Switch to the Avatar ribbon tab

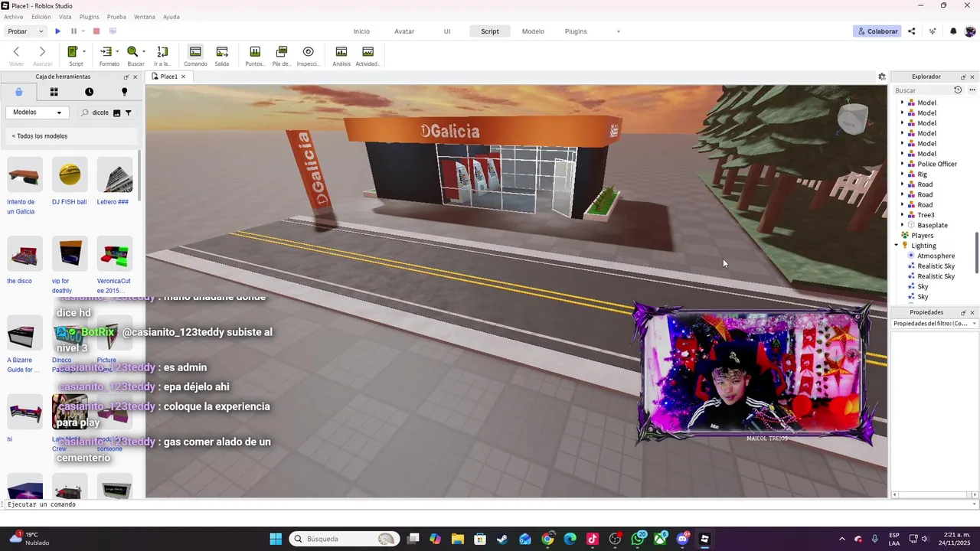coord(404,31)
